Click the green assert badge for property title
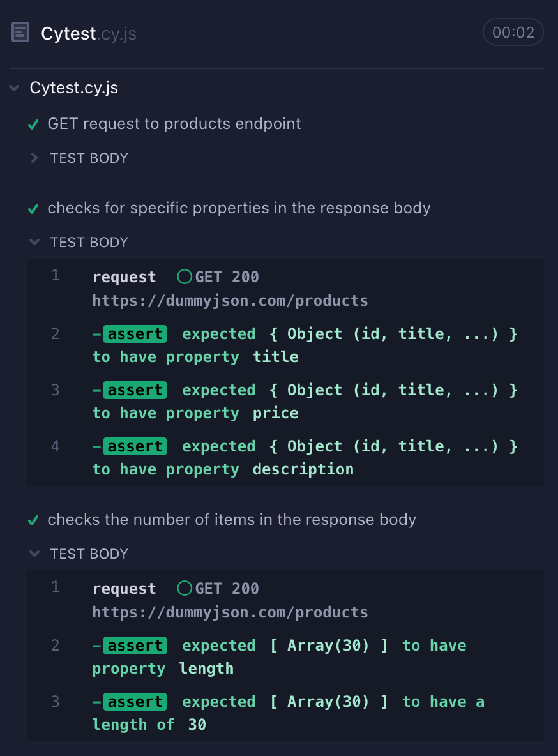The height and width of the screenshot is (756, 558). coord(135,334)
